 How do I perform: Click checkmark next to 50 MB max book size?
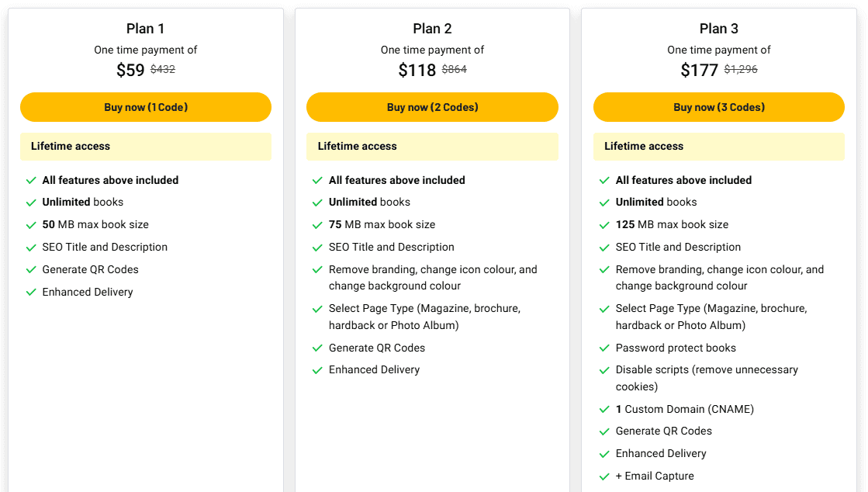tap(31, 225)
